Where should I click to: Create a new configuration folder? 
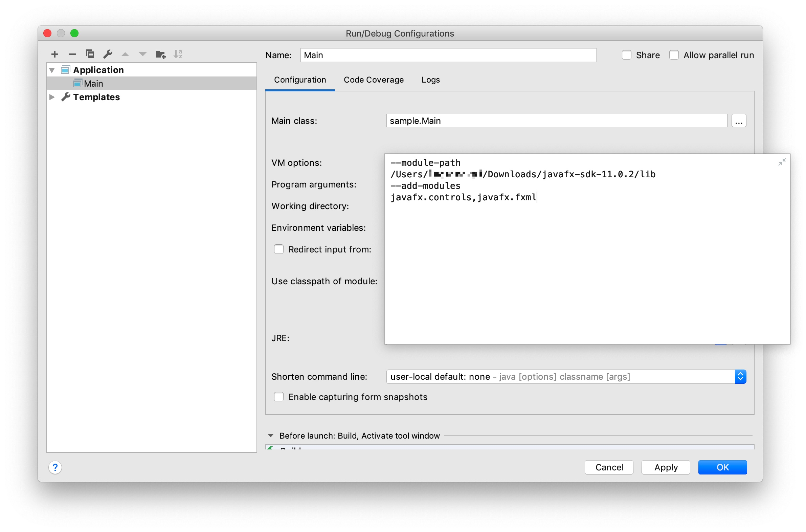(161, 54)
